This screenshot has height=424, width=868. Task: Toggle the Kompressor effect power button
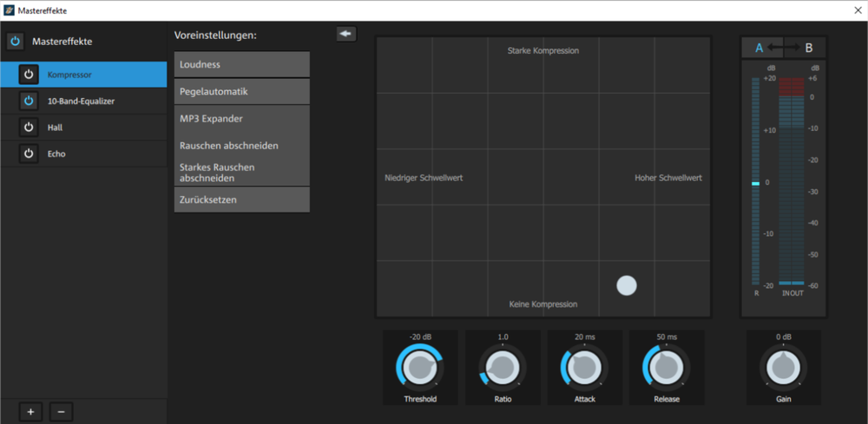coord(29,75)
